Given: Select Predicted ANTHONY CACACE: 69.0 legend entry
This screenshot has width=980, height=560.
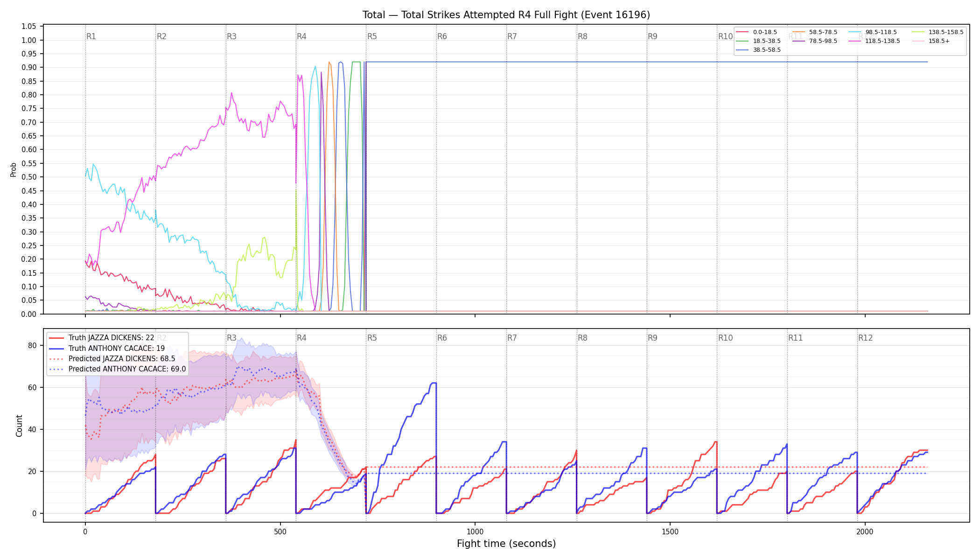Looking at the screenshot, I should click(118, 369).
